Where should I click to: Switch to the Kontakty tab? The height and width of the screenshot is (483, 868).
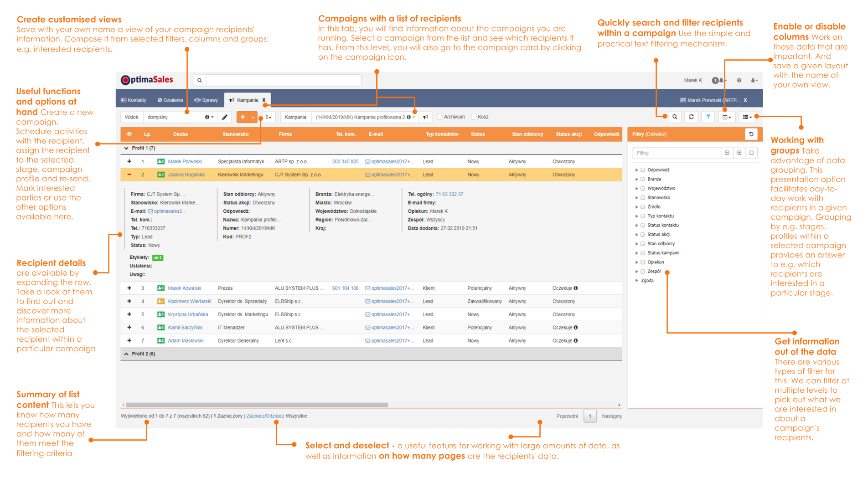tap(134, 100)
